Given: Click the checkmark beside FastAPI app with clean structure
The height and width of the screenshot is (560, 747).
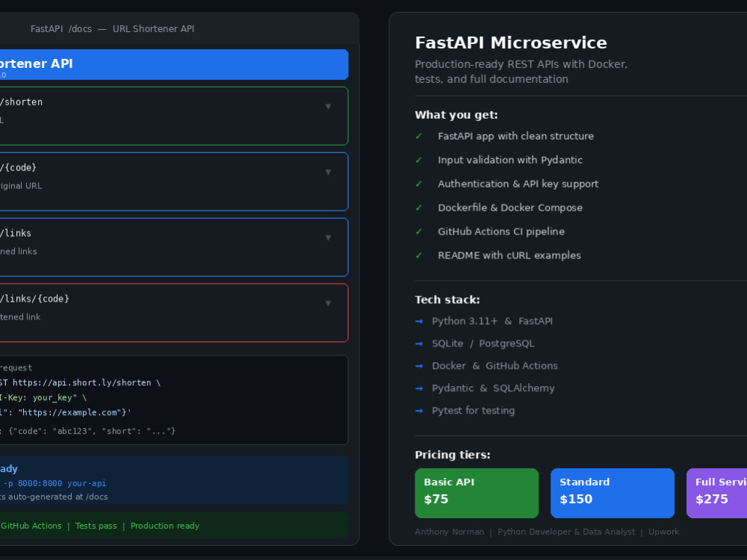Looking at the screenshot, I should coord(419,136).
